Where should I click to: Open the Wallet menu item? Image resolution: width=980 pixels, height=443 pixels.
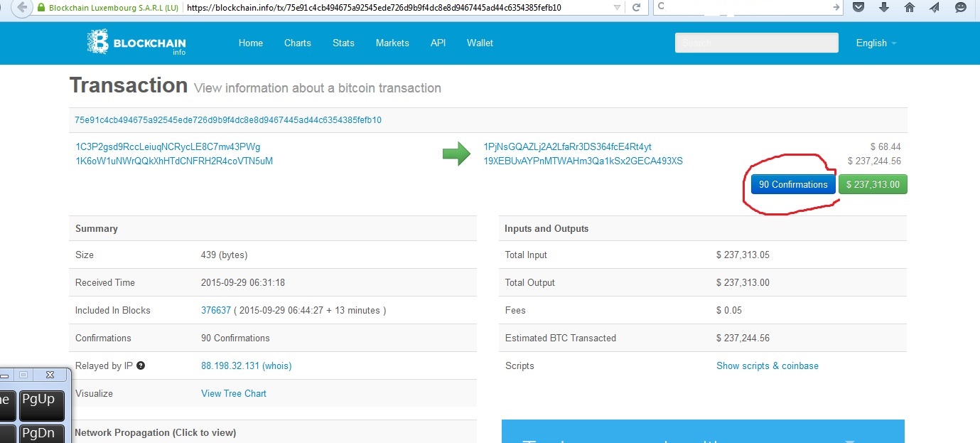coord(480,43)
